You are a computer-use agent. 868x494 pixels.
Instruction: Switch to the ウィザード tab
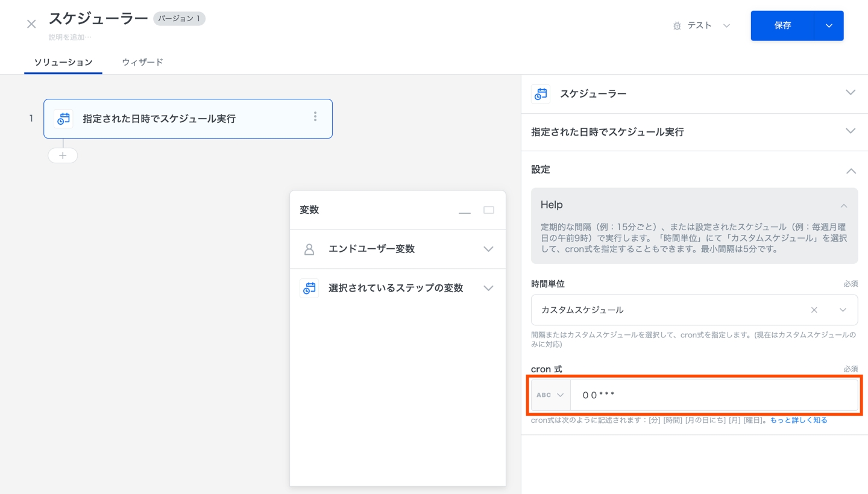coord(142,62)
